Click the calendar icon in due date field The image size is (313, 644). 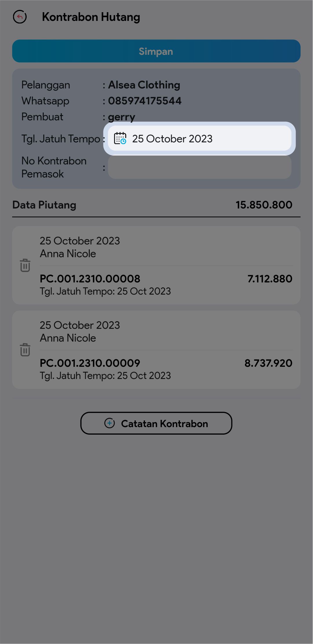click(120, 138)
